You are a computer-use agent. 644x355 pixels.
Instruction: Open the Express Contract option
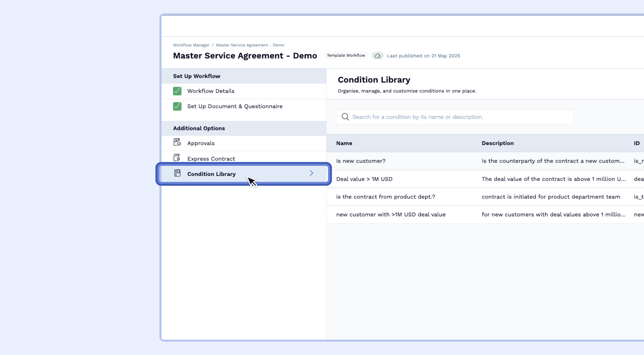click(x=211, y=159)
